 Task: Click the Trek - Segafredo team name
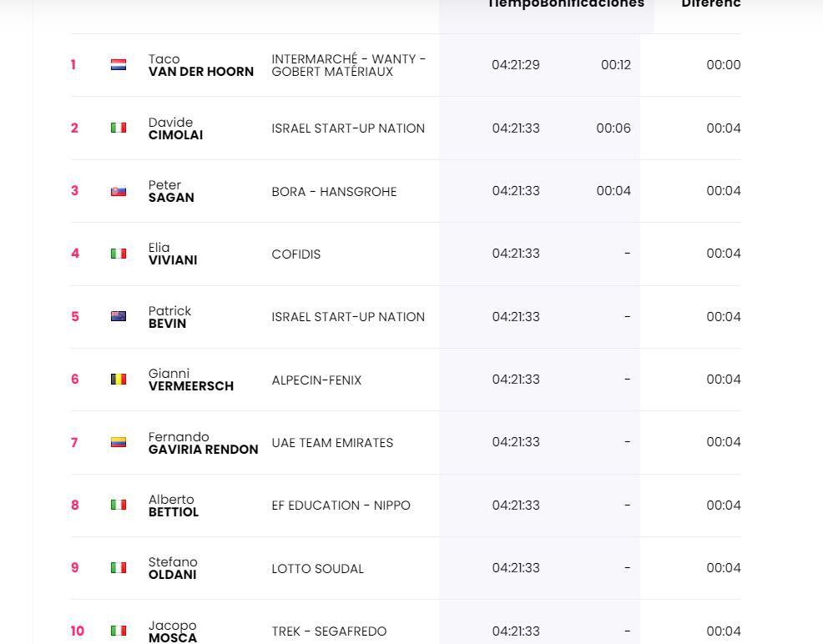click(x=329, y=631)
